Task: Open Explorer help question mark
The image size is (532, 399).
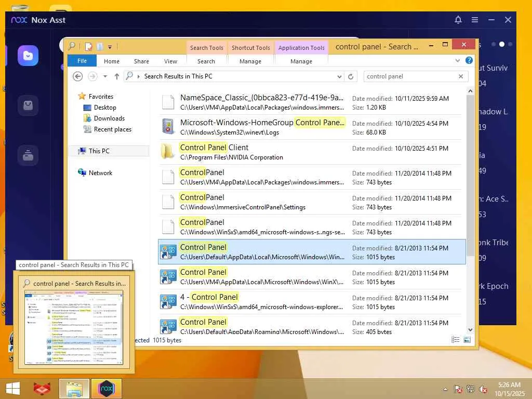Action: tap(469, 60)
